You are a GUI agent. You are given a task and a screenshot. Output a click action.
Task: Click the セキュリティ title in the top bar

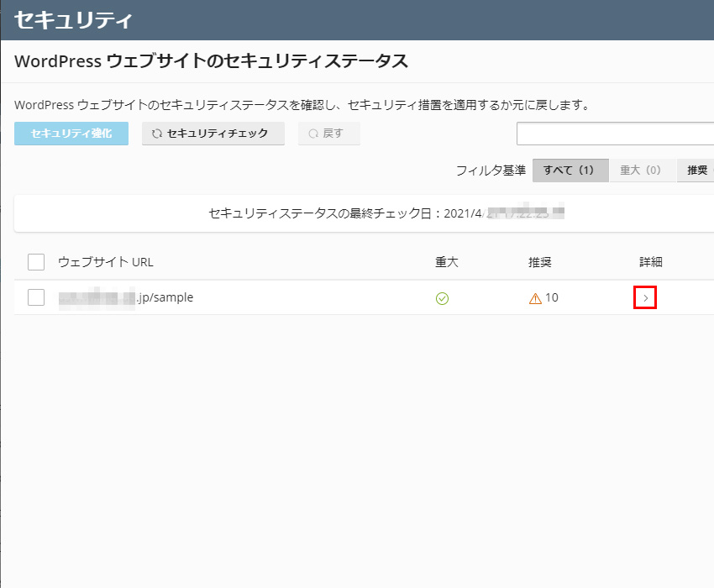point(73,19)
